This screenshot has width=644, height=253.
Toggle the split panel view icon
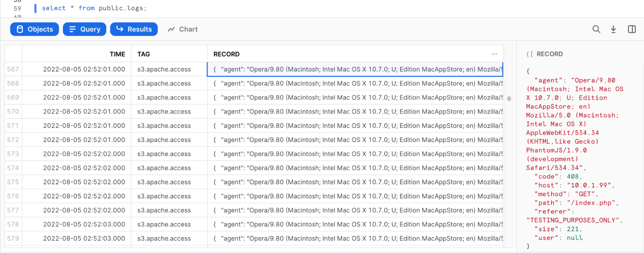631,29
